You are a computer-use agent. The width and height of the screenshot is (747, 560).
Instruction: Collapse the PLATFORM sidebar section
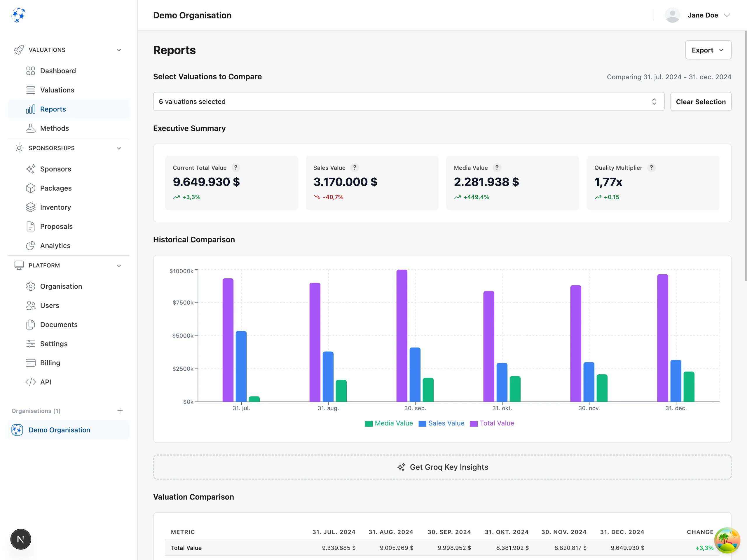(x=69, y=266)
